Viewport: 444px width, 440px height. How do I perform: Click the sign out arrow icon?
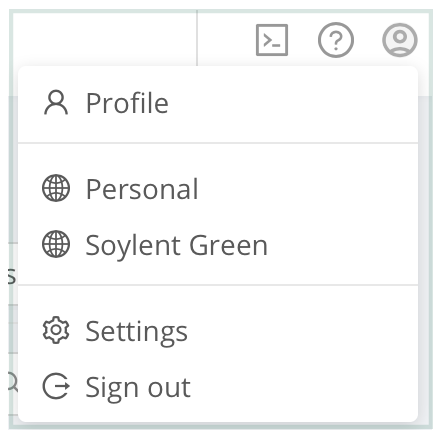(56, 386)
